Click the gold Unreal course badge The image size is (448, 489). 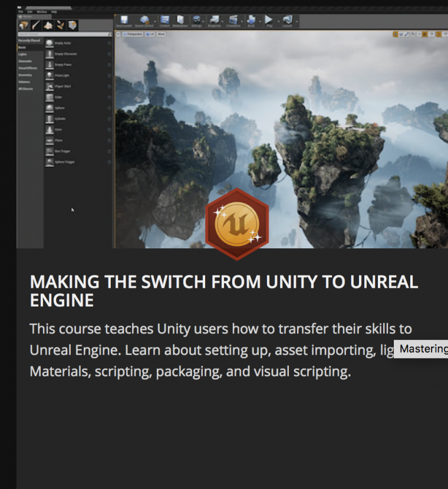click(x=237, y=224)
